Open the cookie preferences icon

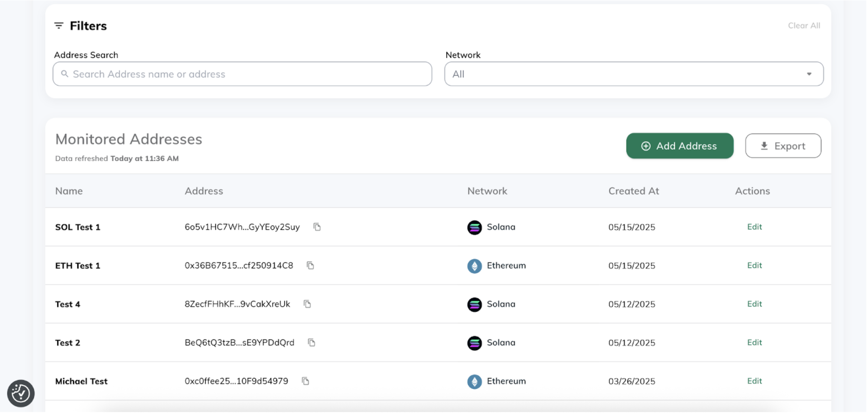coord(21,393)
